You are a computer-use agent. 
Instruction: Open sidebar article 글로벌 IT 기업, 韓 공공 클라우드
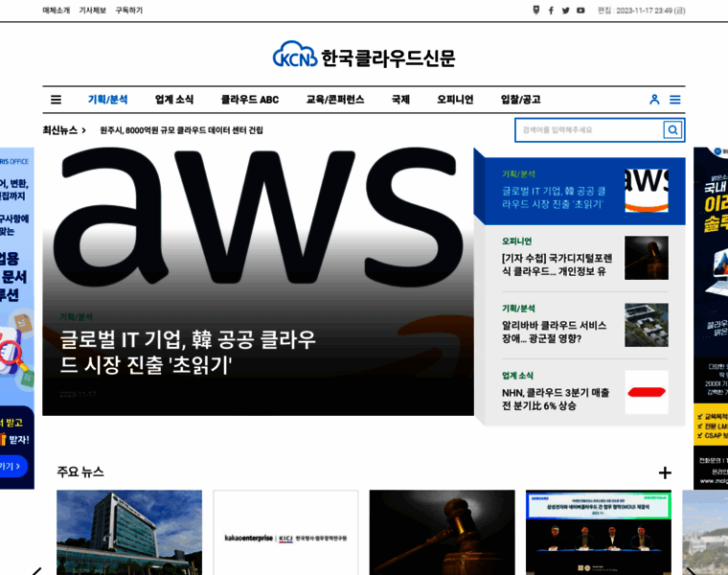coord(554,197)
